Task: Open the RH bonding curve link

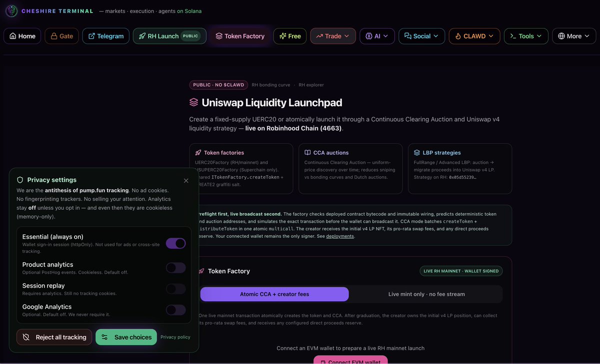Action: (270, 85)
